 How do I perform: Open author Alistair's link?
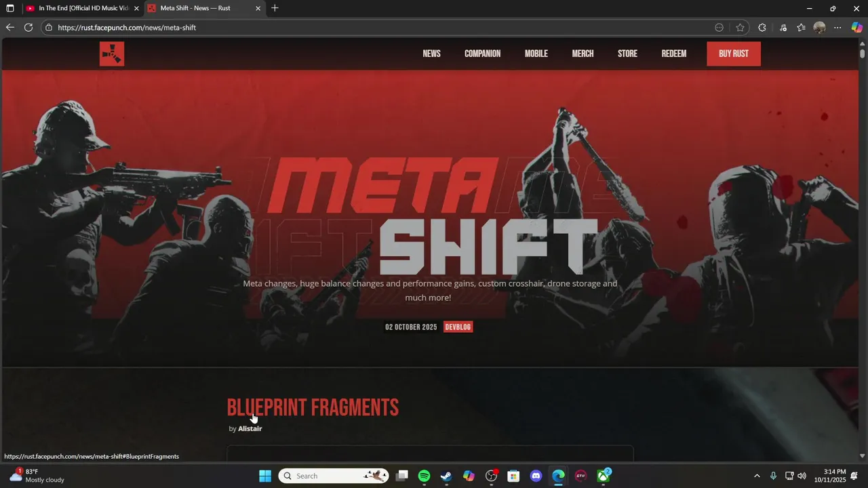(250, 428)
